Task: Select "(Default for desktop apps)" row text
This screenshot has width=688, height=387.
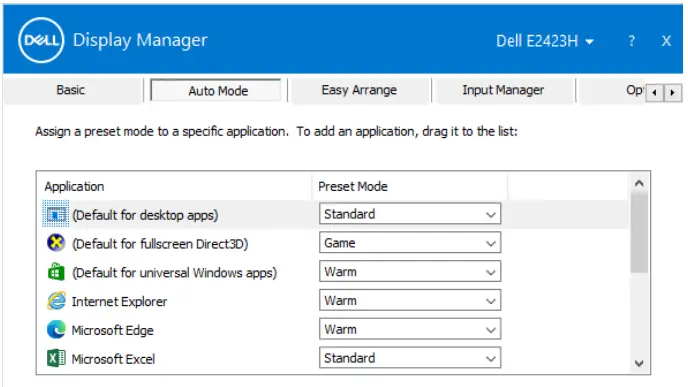Action: [x=145, y=215]
